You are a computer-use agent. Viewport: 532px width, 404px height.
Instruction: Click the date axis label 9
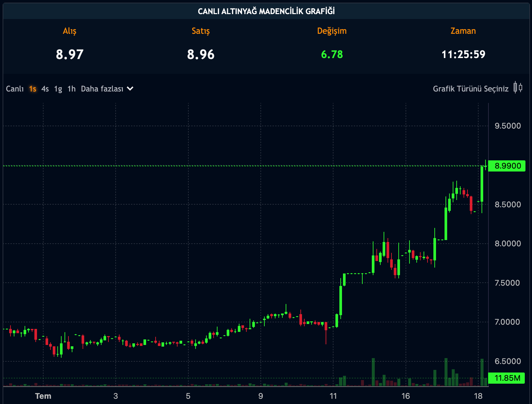[261, 396]
